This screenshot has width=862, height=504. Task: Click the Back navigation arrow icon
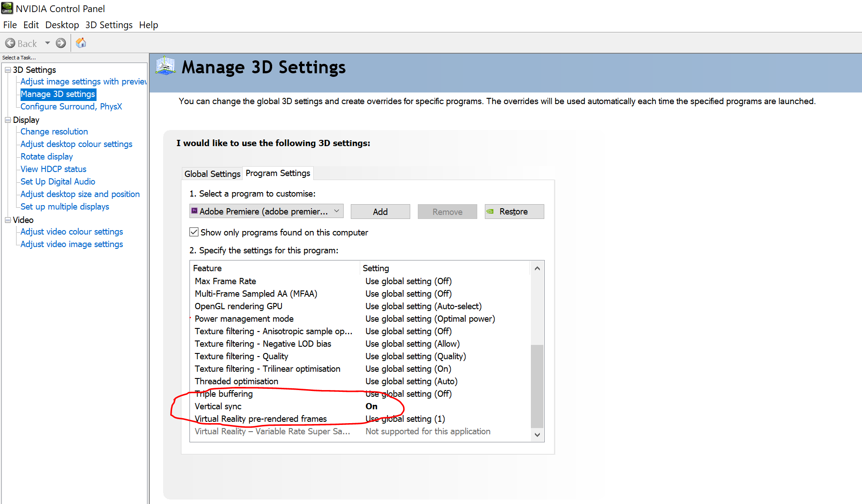click(x=11, y=43)
